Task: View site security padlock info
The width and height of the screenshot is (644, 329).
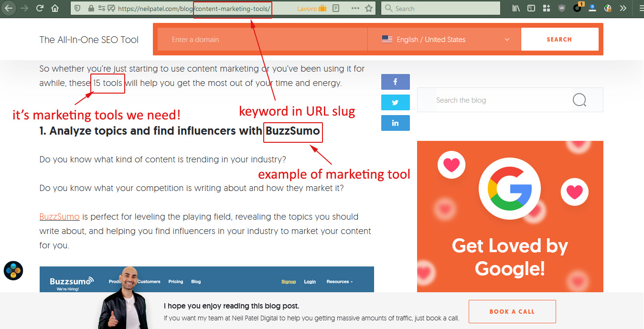Action: coord(91,8)
